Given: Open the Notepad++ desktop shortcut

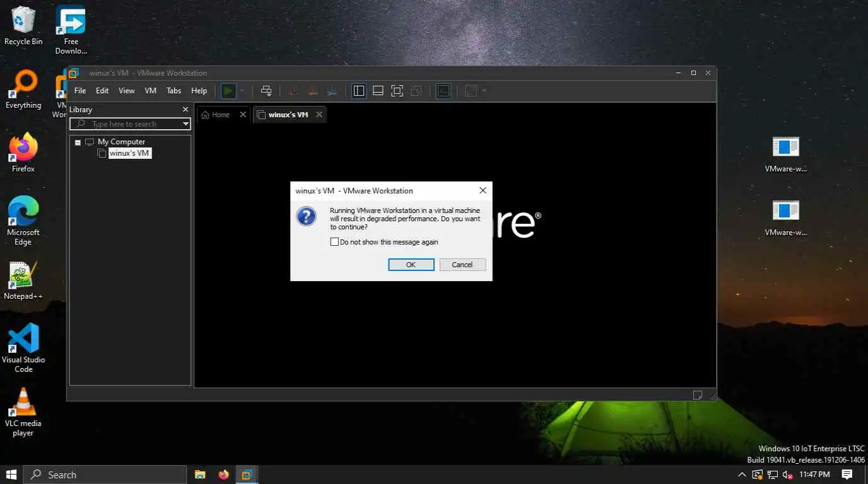Looking at the screenshot, I should tap(23, 280).
